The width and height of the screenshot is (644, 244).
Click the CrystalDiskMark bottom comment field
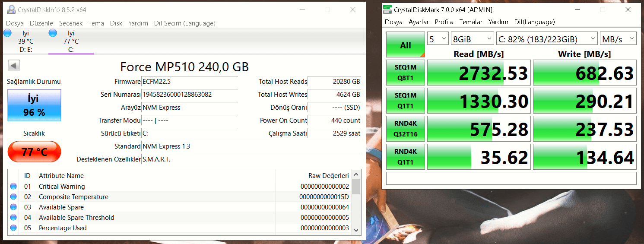tap(511, 178)
